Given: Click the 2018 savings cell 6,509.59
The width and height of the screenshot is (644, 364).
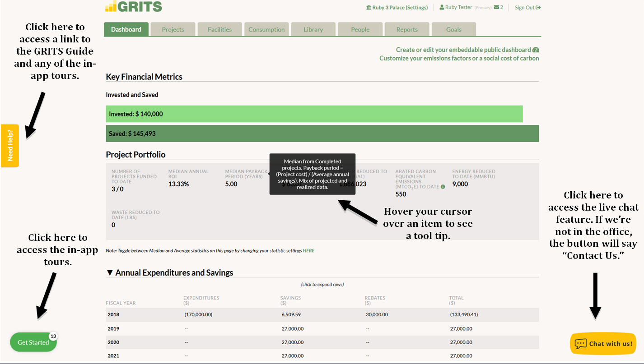Looking at the screenshot, I should (291, 315).
